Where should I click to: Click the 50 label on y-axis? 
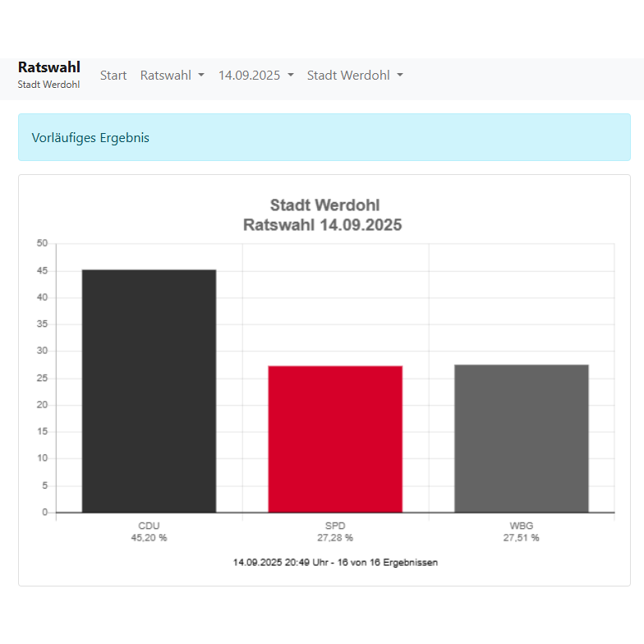coord(42,243)
